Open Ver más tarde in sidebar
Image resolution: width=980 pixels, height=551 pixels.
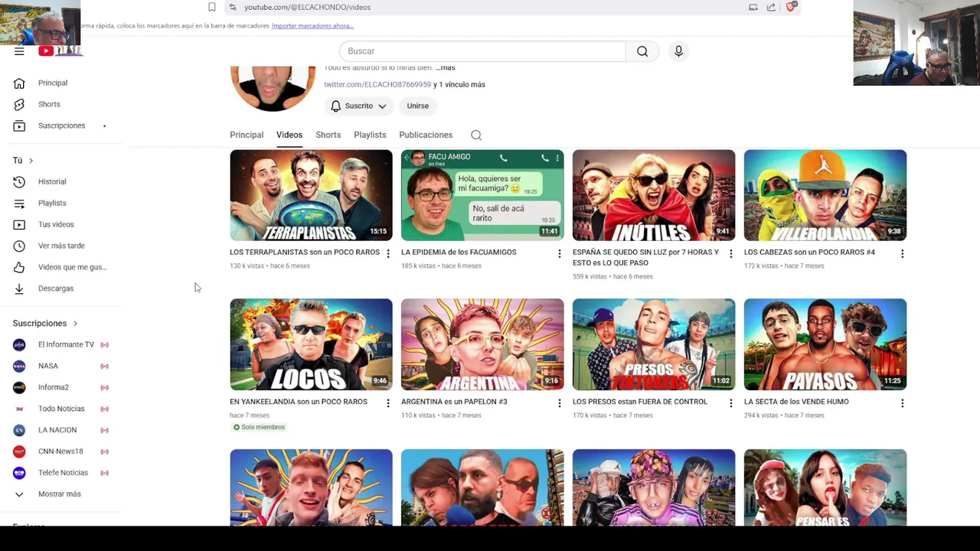61,246
